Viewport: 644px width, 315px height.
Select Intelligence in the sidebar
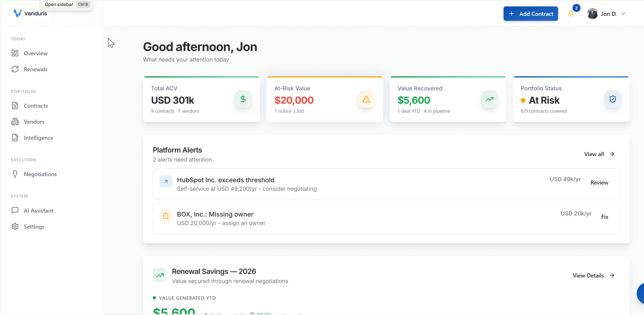(38, 138)
